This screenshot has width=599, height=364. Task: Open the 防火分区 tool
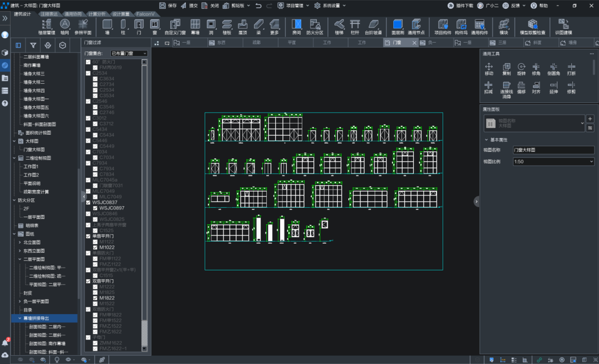pyautogui.click(x=315, y=27)
